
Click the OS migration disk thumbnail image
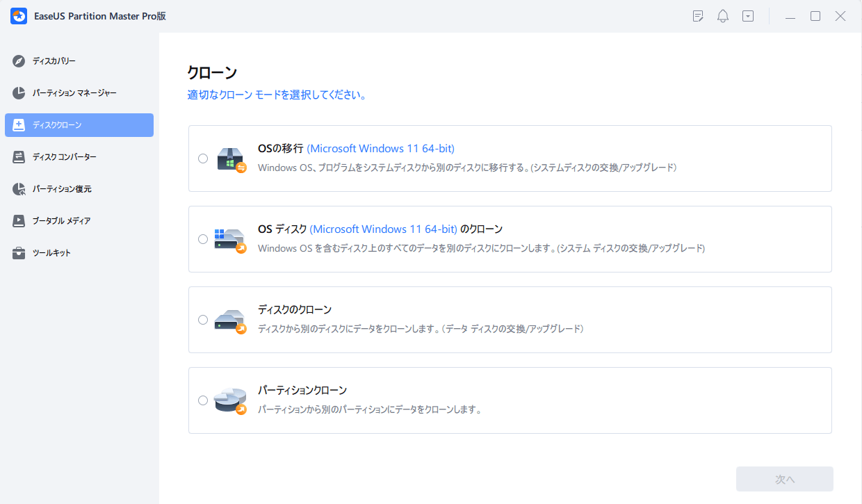point(231,158)
